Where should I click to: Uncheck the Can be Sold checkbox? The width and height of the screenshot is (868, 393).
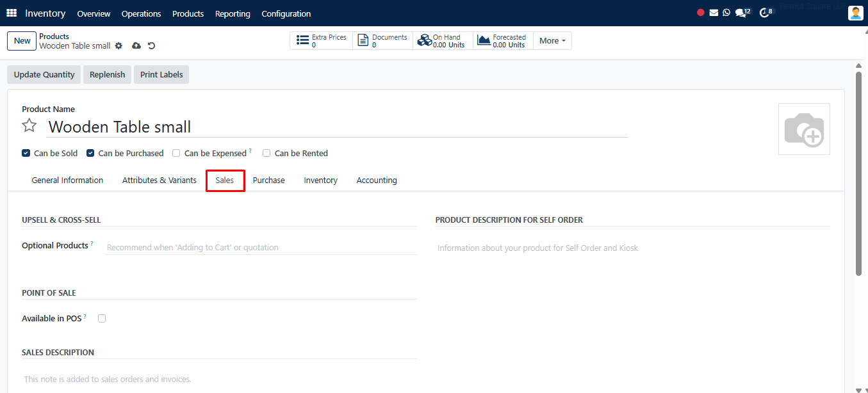[x=26, y=153]
